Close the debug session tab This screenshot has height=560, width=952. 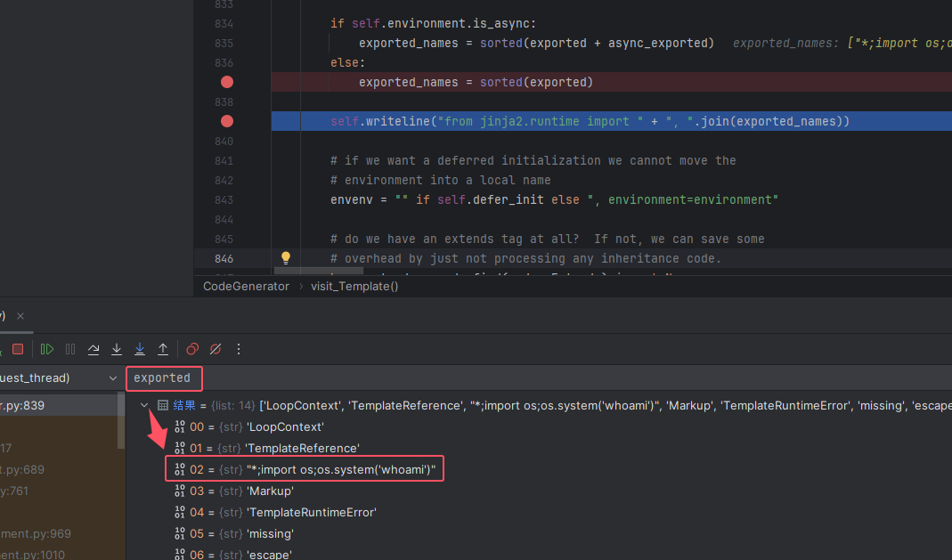[x=20, y=316]
